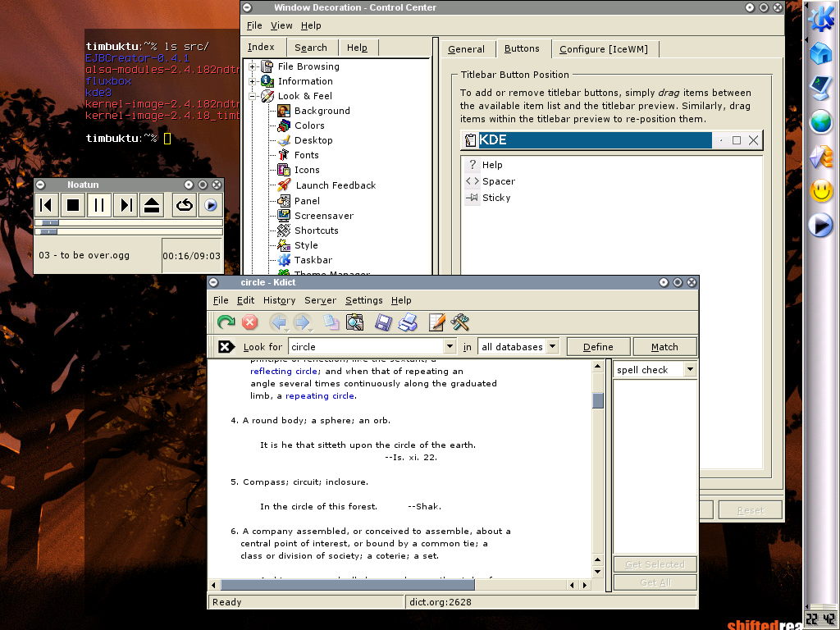840x630 pixels.
Task: Print the definition in Kdict
Action: click(408, 322)
